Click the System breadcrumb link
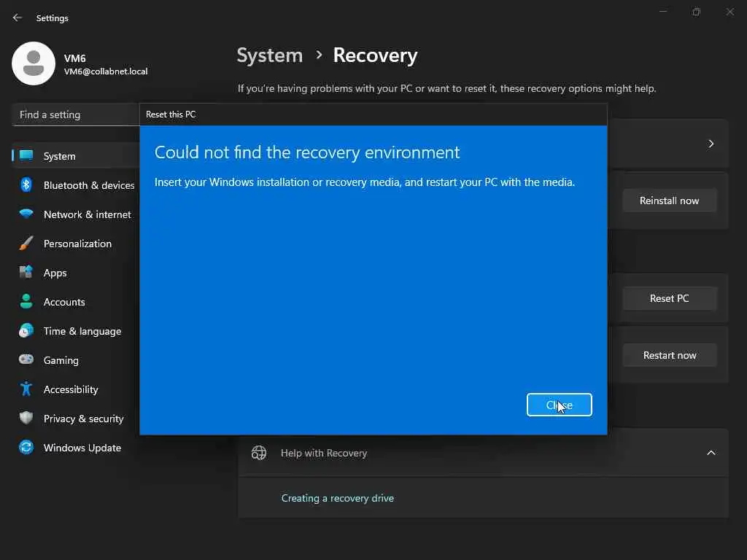 pyautogui.click(x=270, y=55)
